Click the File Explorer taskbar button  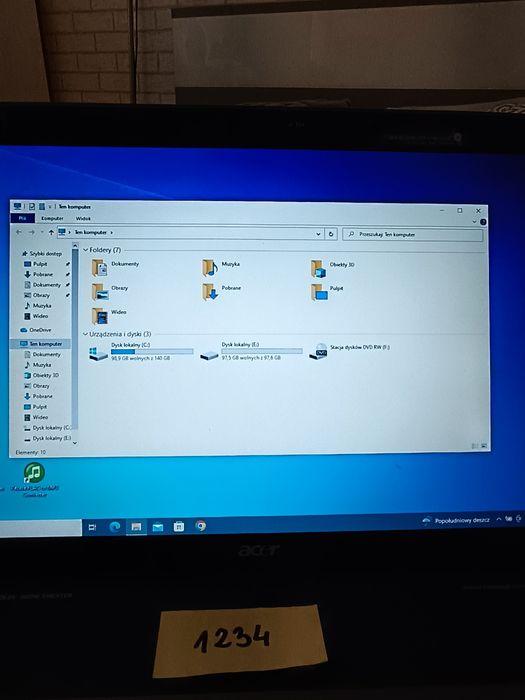click(136, 527)
